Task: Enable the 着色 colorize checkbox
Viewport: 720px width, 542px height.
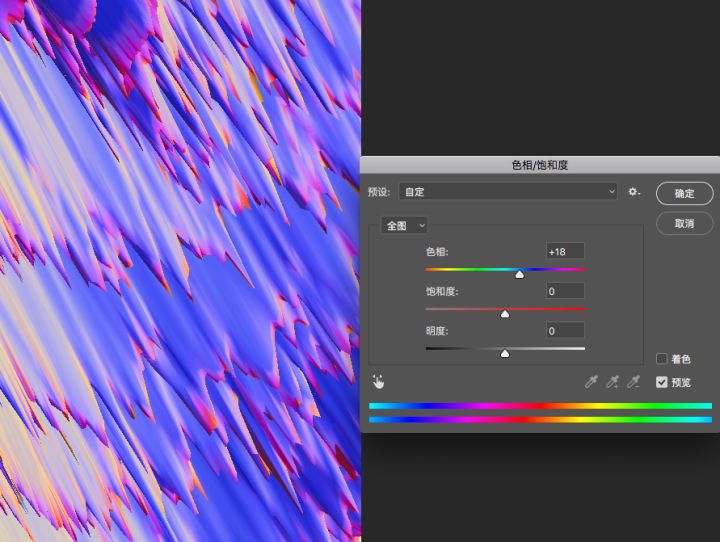Action: pyautogui.click(x=662, y=359)
